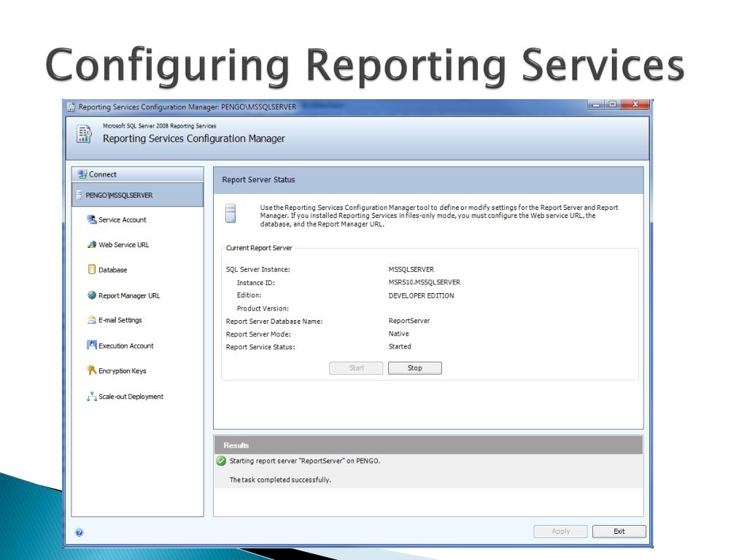Select Database in the navigation pane
The image size is (747, 560).
point(113,270)
